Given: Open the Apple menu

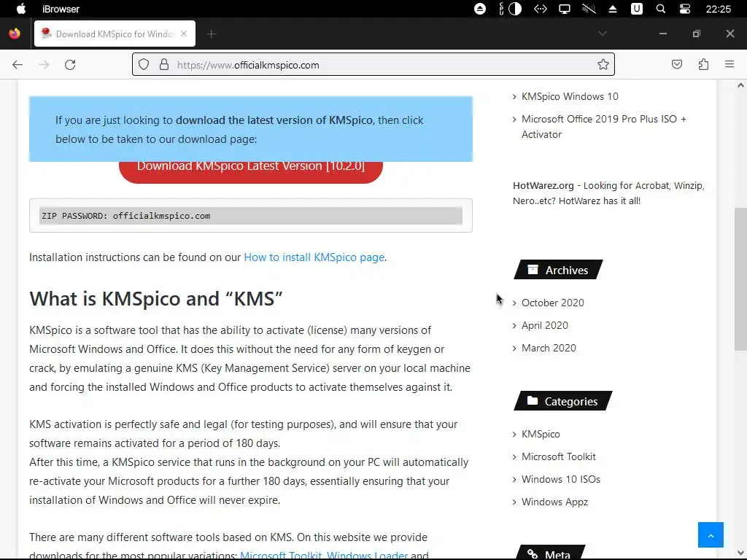Looking at the screenshot, I should tap(21, 9).
